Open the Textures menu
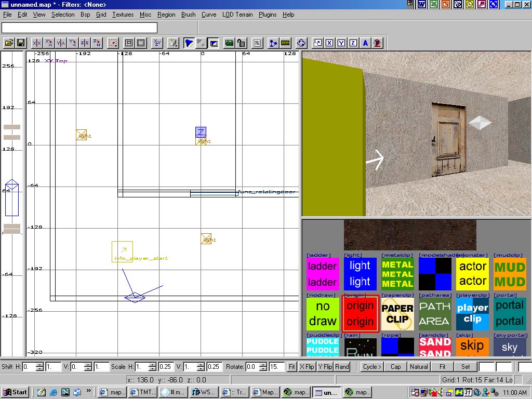 click(x=123, y=15)
